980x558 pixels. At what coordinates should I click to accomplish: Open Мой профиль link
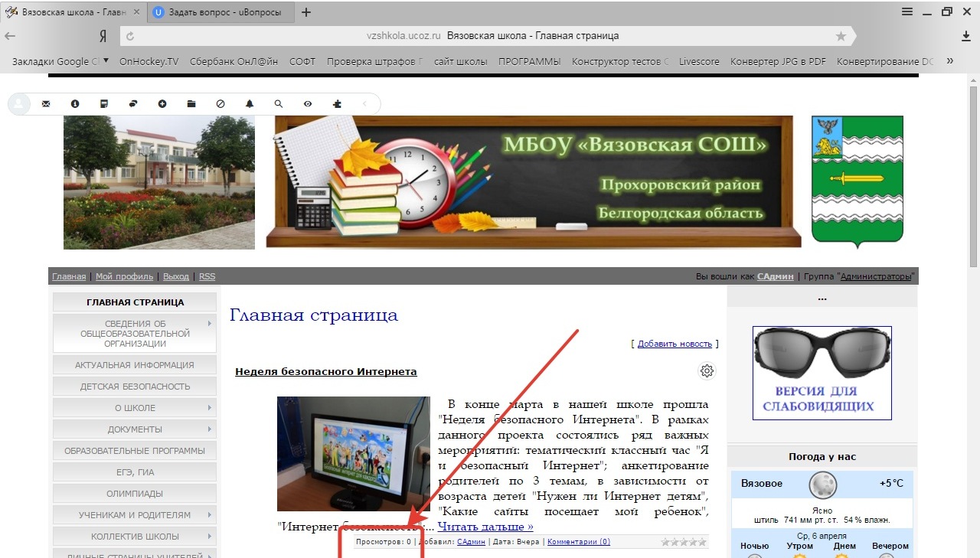(125, 276)
